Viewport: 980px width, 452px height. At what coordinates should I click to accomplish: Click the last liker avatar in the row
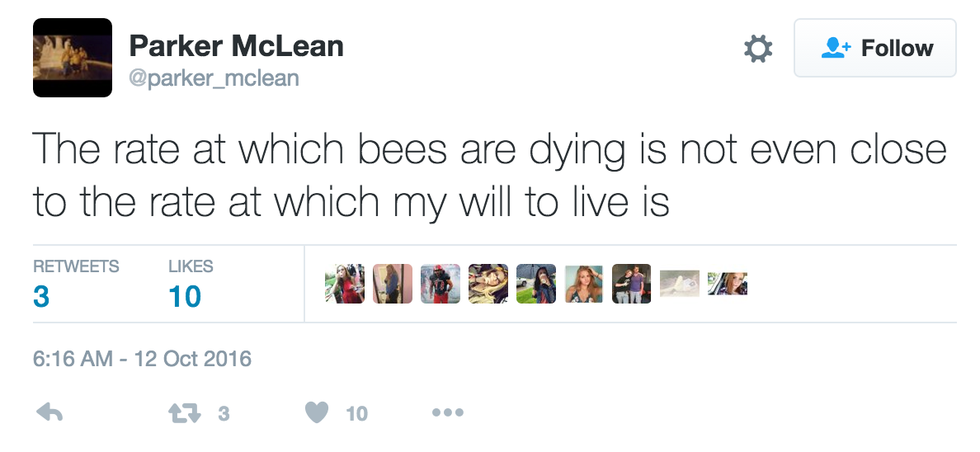click(x=727, y=284)
